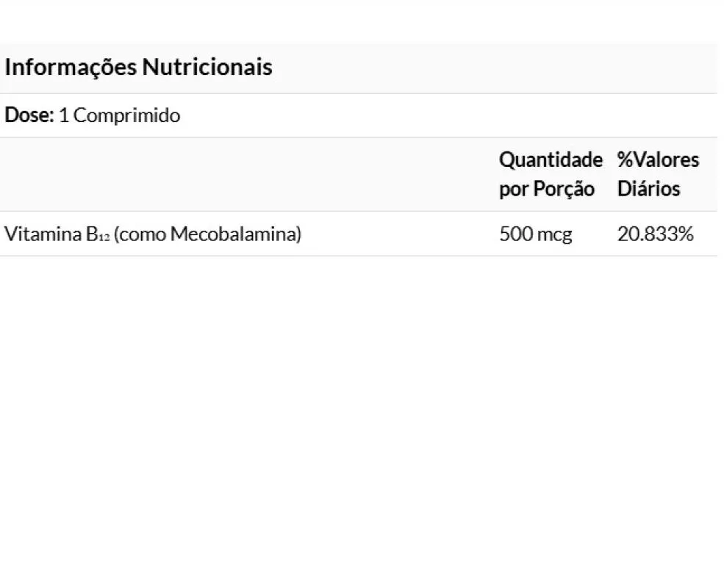Click the %Valores column header word

pos(658,159)
